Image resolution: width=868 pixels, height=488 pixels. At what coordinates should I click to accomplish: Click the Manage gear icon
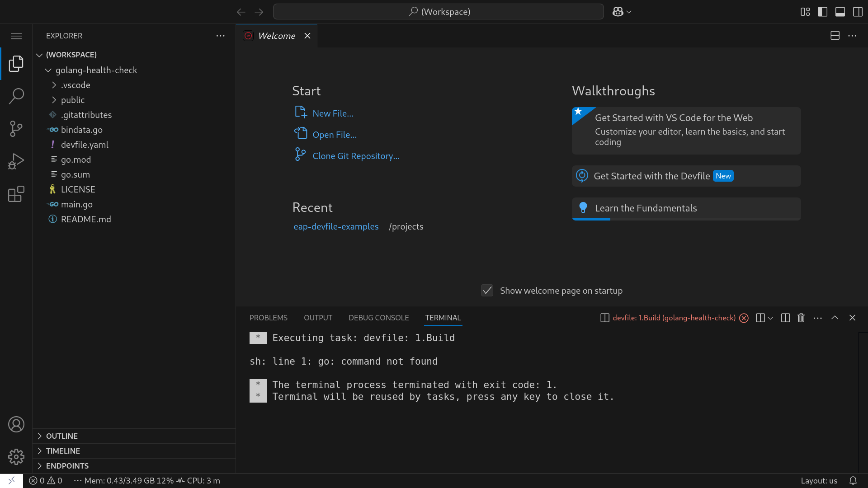pos(16,457)
